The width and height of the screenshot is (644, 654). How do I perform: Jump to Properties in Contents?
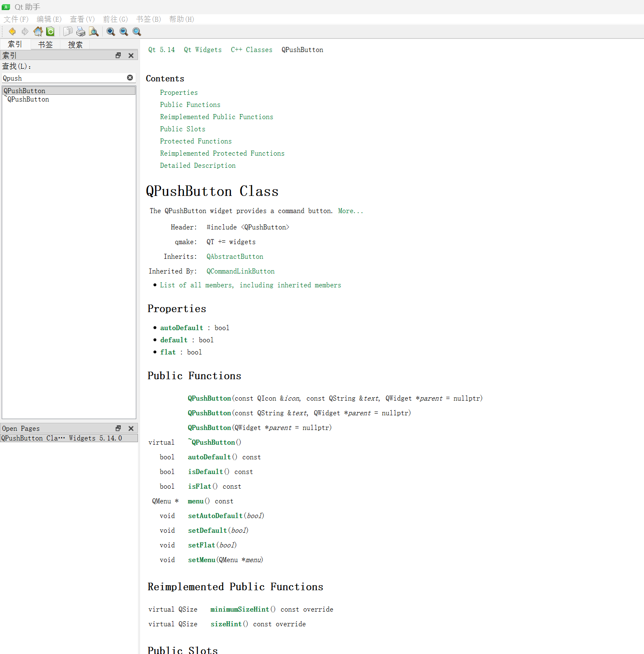(x=179, y=93)
